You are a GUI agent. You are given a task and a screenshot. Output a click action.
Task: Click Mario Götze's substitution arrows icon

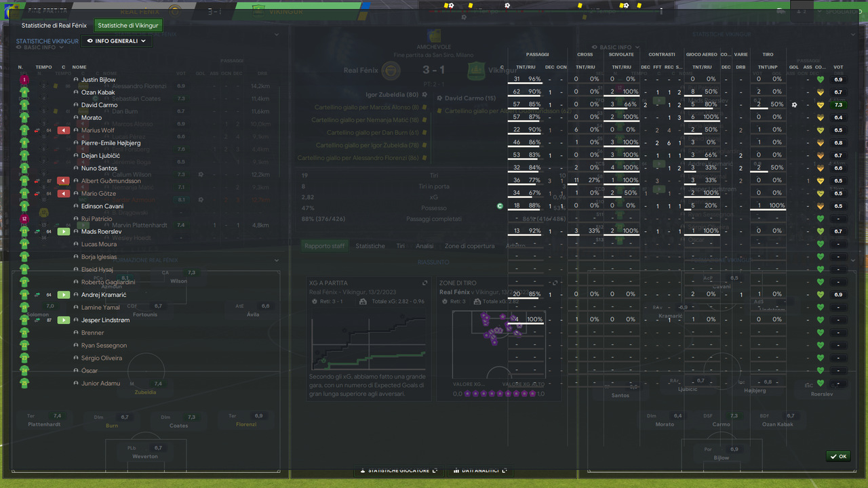39,194
